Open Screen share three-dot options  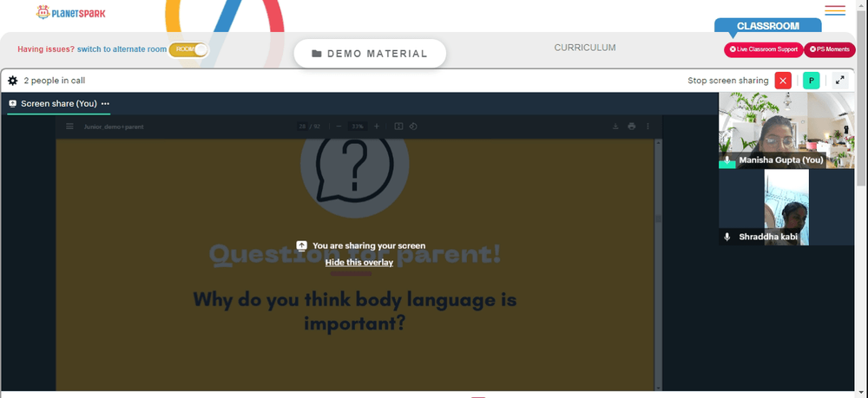tap(105, 104)
